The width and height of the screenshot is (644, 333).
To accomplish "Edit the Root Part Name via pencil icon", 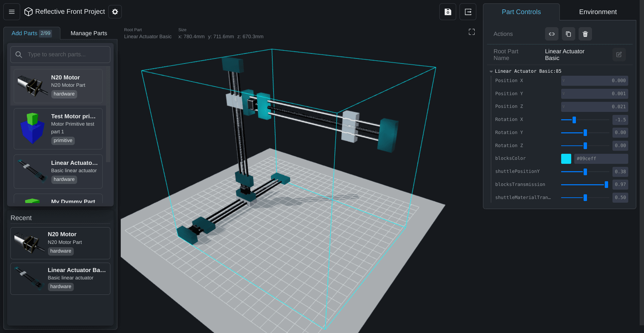I will pos(619,55).
